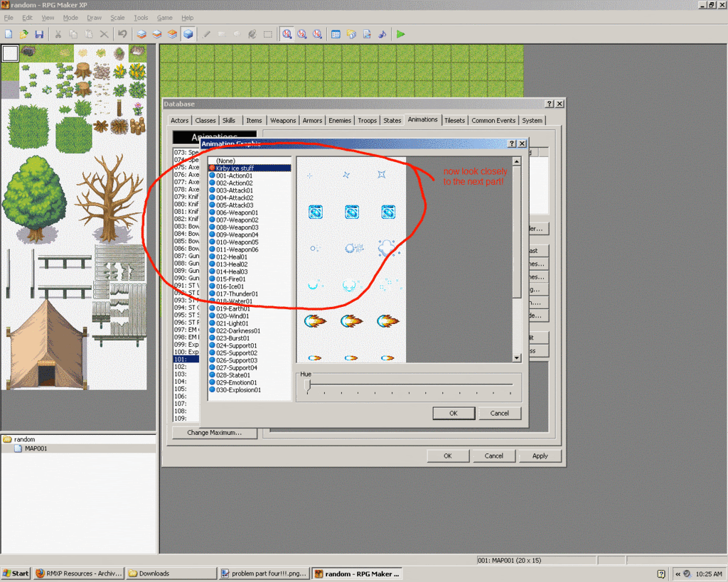Viewport: 728px width, 582px height.
Task: Select the Ellipse draw tool
Action: [x=237, y=34]
